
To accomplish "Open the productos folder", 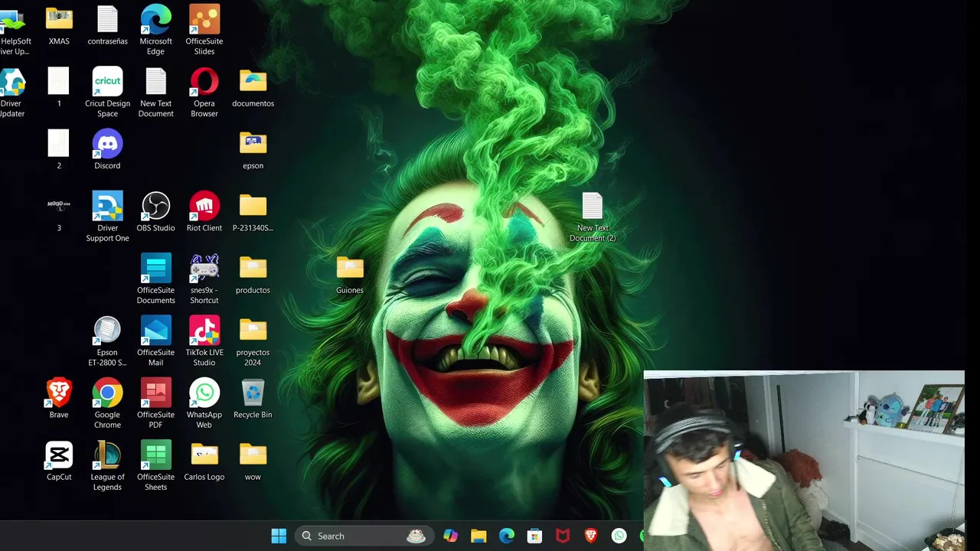I will pos(253,275).
